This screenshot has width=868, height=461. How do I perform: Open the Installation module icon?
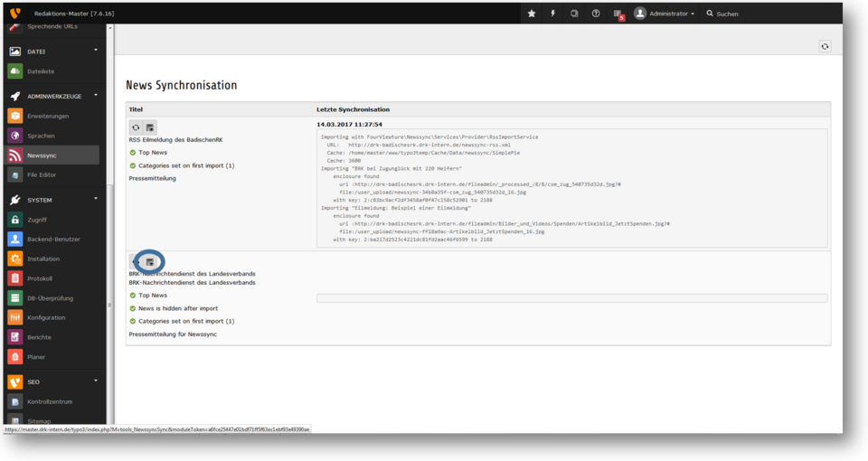tap(15, 259)
